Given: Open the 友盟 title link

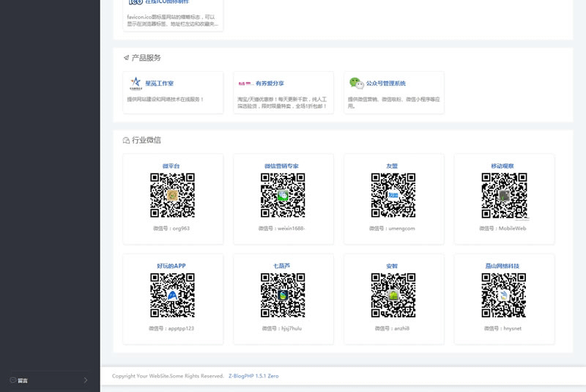Looking at the screenshot, I should click(392, 166).
